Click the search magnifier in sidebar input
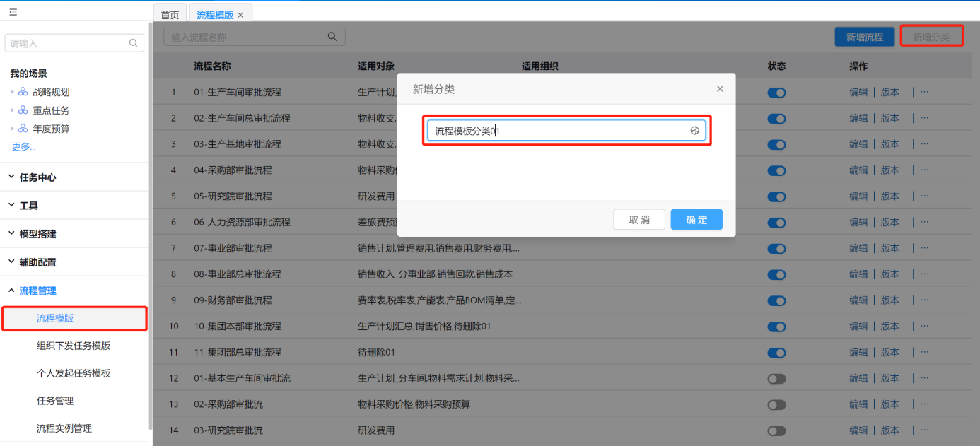Screen dimensions: 980x446 (133, 43)
